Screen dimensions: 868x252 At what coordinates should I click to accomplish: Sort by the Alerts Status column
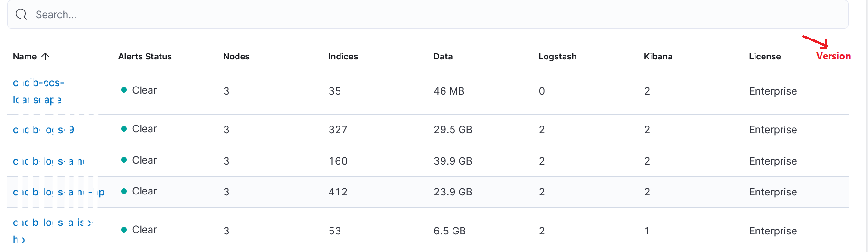pyautogui.click(x=145, y=57)
